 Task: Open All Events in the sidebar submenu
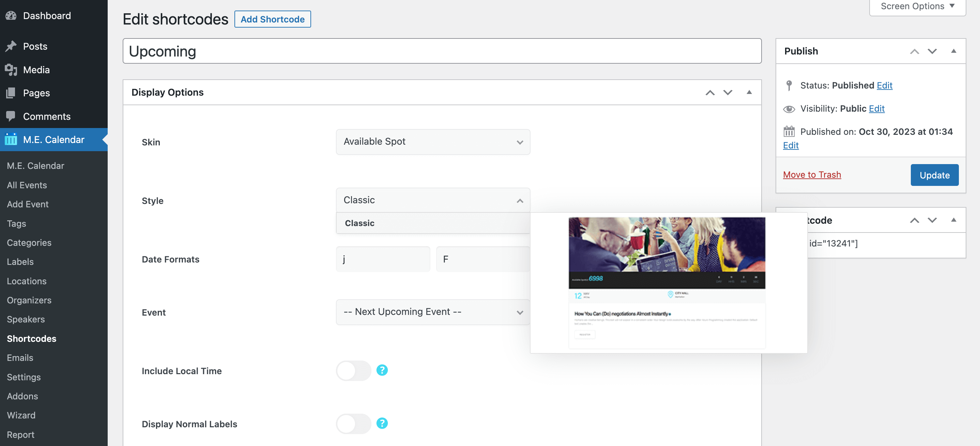point(27,185)
